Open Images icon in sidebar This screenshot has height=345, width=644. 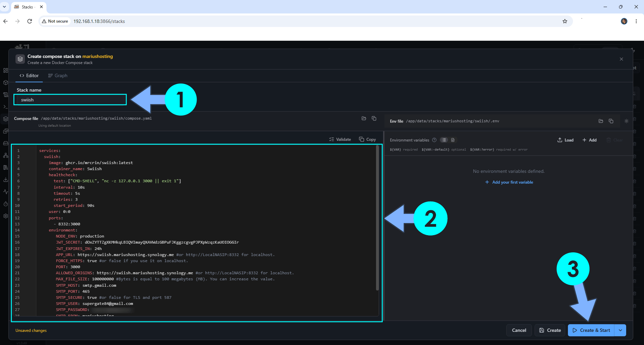[6, 131]
